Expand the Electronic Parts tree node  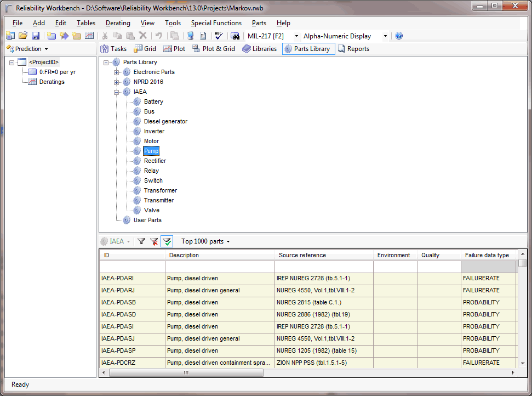pos(116,72)
